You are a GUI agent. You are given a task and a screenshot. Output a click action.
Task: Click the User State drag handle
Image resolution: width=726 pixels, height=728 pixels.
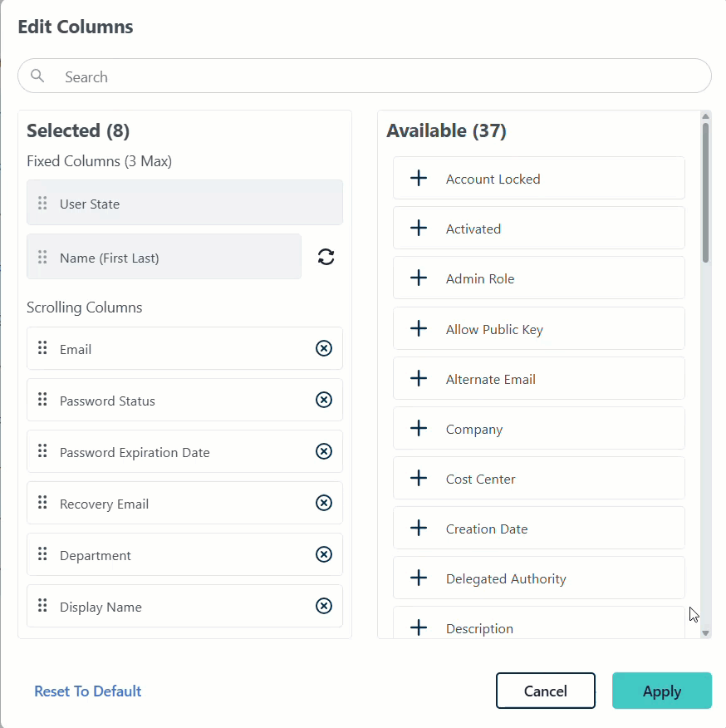(x=42, y=204)
